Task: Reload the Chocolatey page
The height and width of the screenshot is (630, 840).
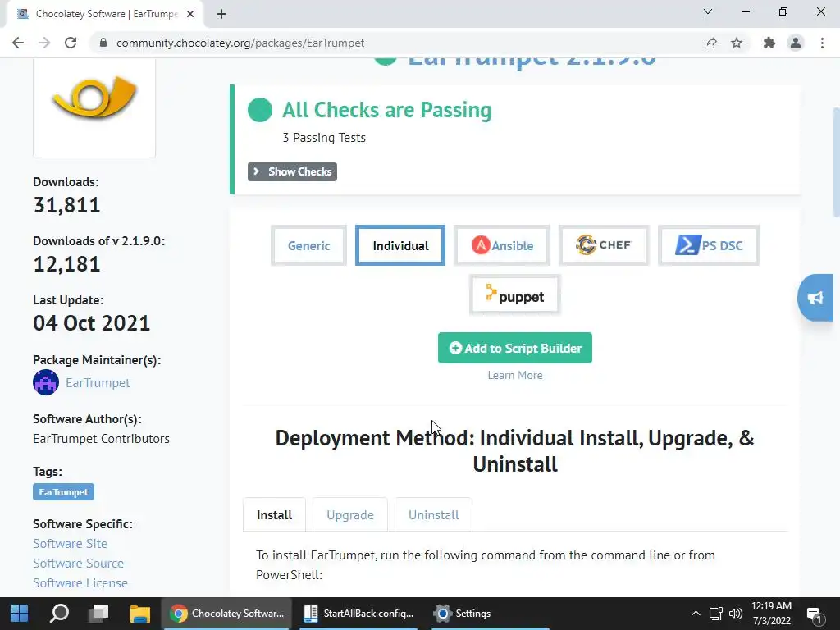Action: [71, 43]
